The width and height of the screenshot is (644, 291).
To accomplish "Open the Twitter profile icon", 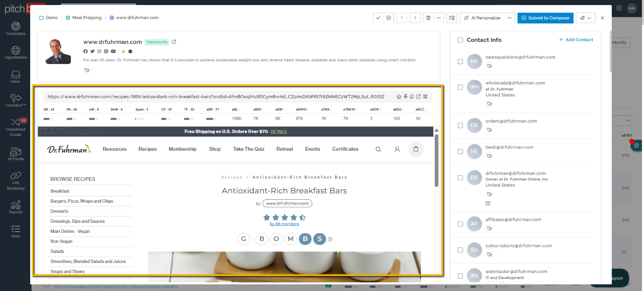I will click(x=92, y=51).
